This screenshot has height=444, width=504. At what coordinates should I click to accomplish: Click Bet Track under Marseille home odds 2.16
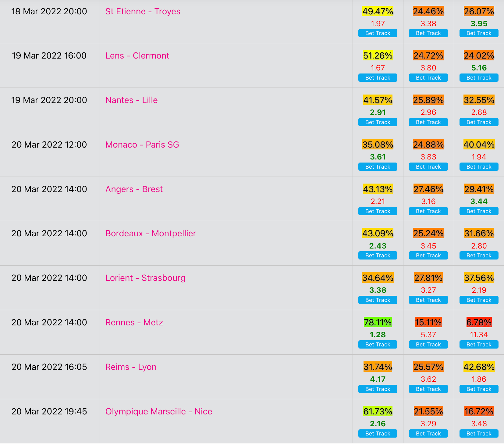[x=378, y=434]
